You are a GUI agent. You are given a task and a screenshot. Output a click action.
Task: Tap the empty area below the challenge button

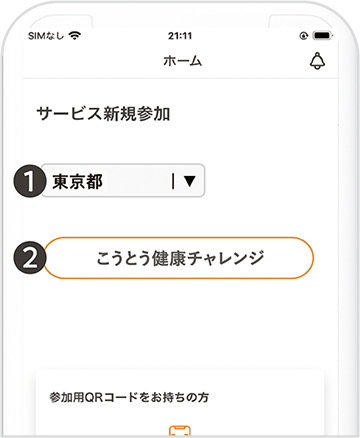180,322
